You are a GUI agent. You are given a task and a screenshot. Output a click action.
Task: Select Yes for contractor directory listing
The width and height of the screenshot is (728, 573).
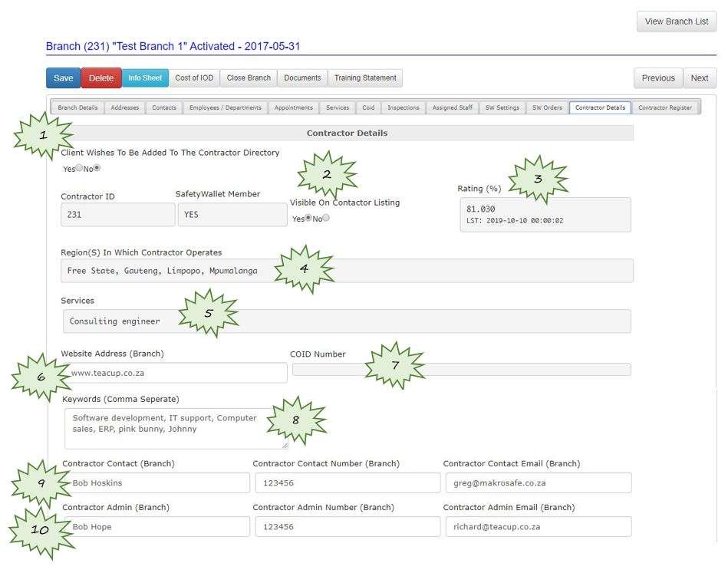click(80, 168)
